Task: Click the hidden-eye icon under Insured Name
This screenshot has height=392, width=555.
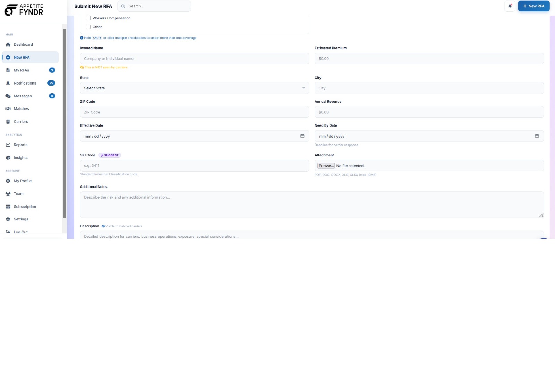Action: [x=82, y=67]
